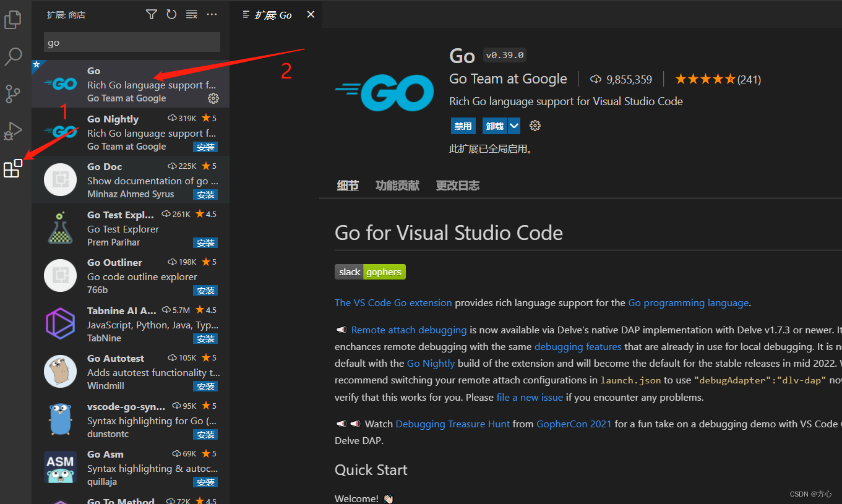Expand the uninstall dropdown arrow
This screenshot has height=504, width=842.
click(x=514, y=126)
